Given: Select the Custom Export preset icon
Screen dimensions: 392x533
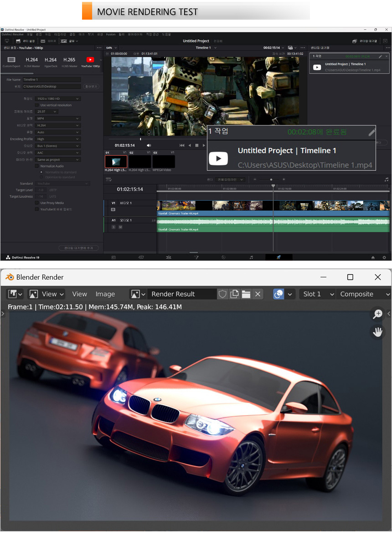Looking at the screenshot, I should point(11,60).
